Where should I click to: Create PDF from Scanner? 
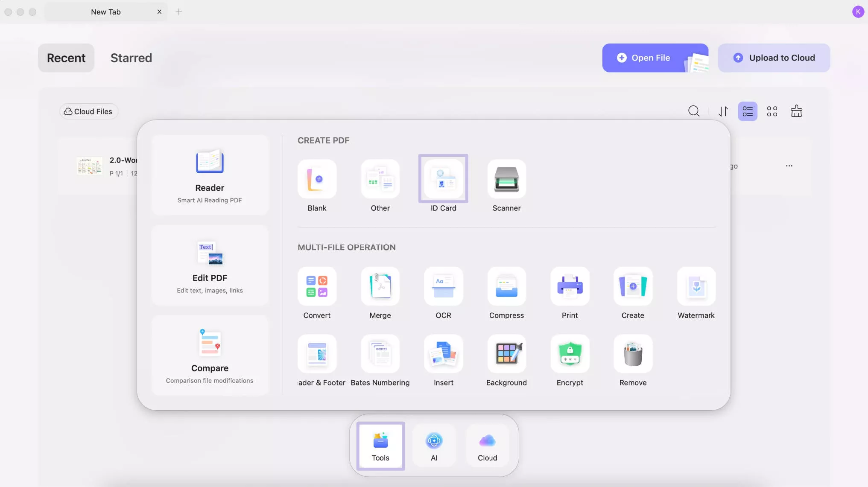[x=506, y=179]
